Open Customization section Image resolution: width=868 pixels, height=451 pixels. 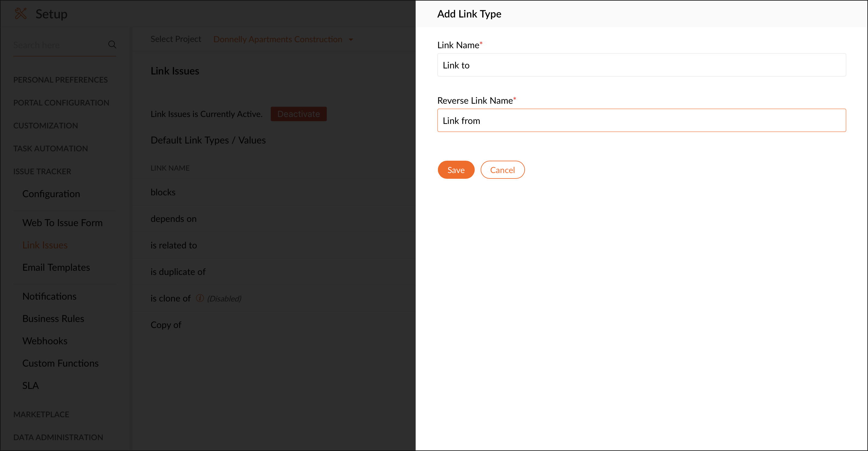(x=45, y=125)
